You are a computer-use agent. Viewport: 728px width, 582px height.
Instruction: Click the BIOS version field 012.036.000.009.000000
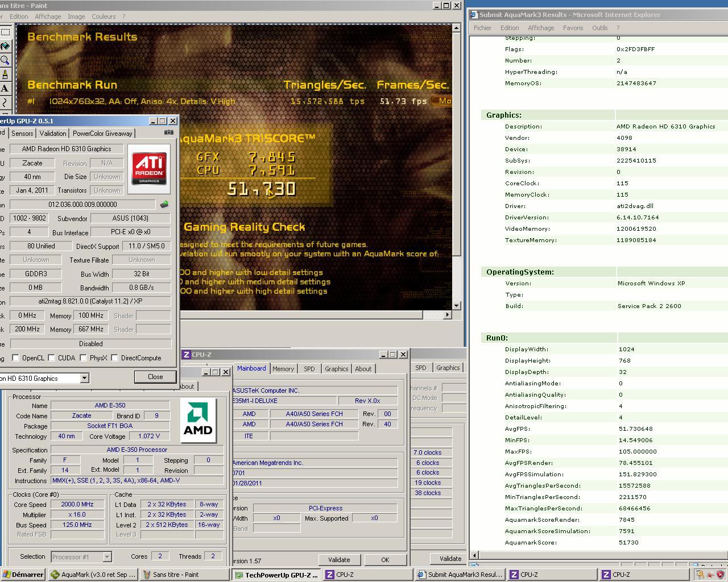click(82, 205)
